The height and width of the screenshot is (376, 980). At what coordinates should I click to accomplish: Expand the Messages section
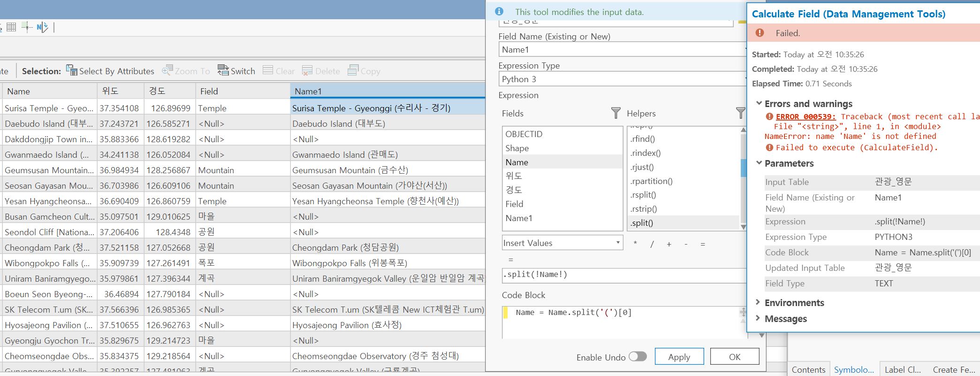(x=758, y=318)
